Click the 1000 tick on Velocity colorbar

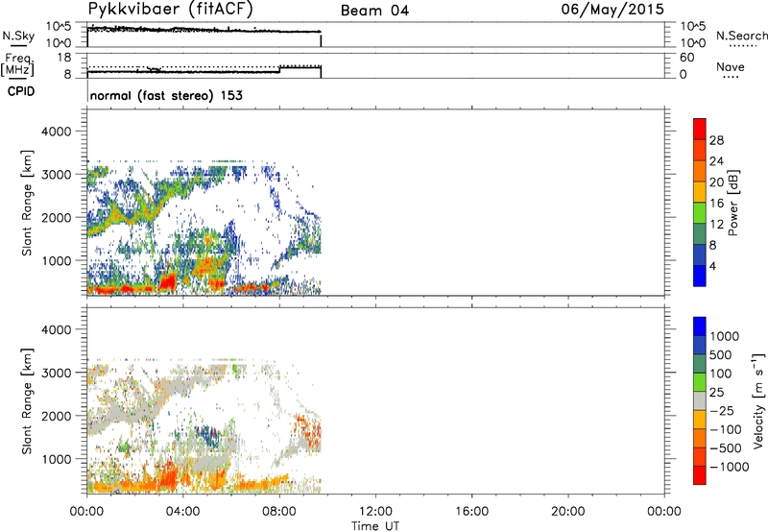pos(725,336)
